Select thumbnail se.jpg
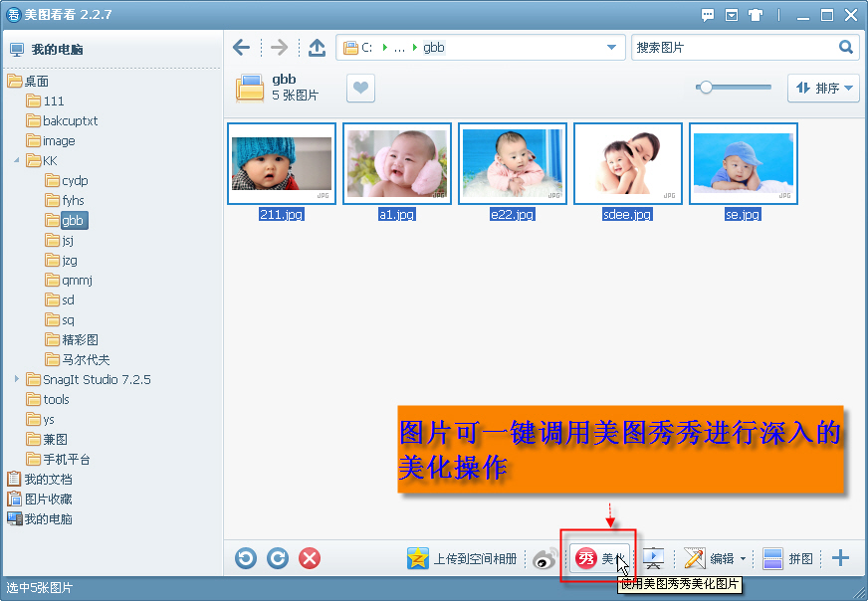 [x=744, y=164]
